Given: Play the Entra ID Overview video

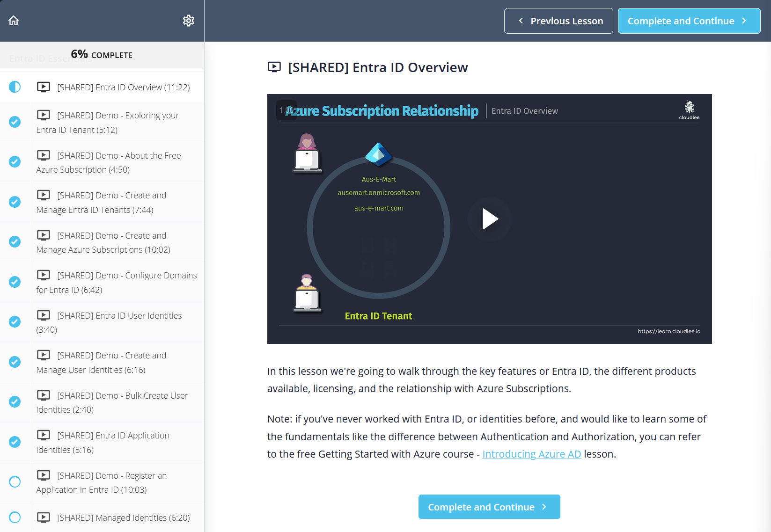Looking at the screenshot, I should click(490, 219).
